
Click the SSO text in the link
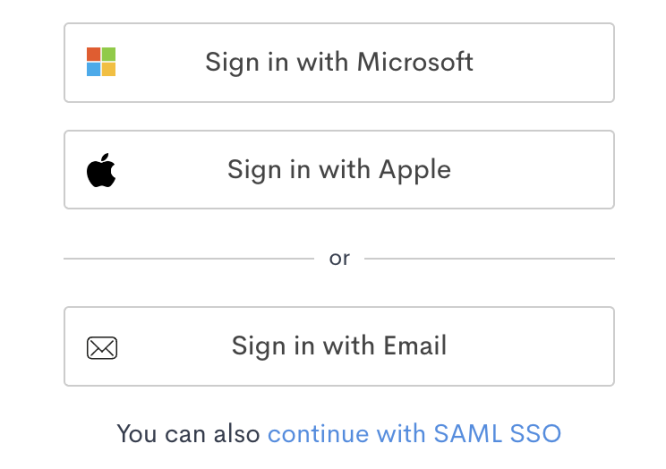535,434
